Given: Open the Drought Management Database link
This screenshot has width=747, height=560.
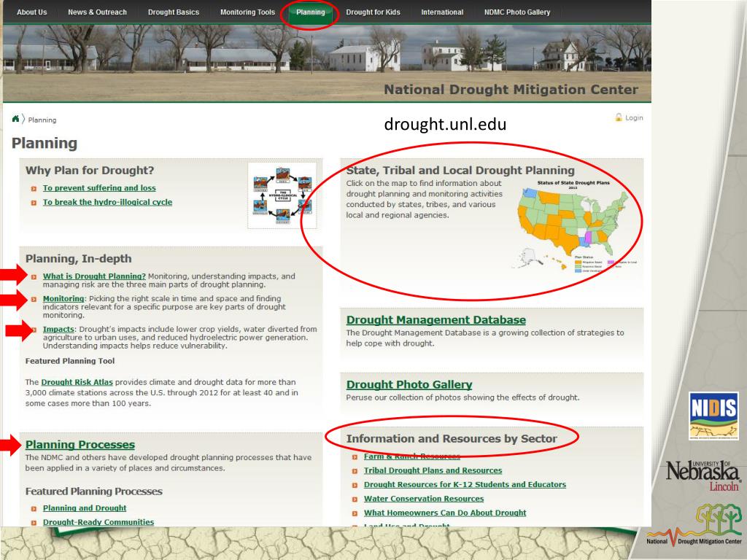Looking at the screenshot, I should (436, 320).
